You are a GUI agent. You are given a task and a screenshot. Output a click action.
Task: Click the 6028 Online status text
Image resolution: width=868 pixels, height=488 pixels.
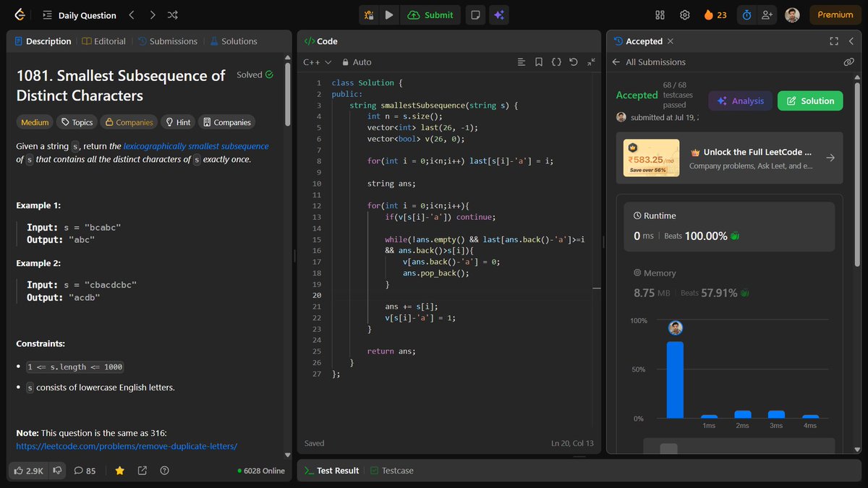point(261,471)
